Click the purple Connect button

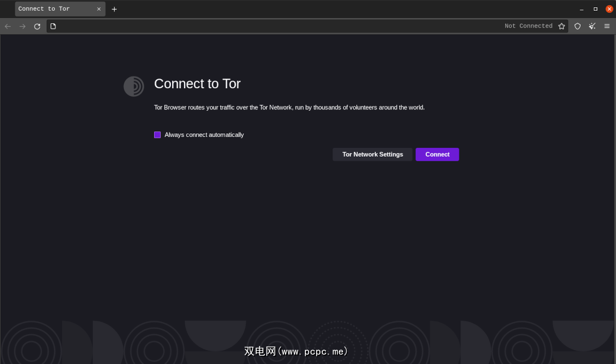tap(437, 155)
